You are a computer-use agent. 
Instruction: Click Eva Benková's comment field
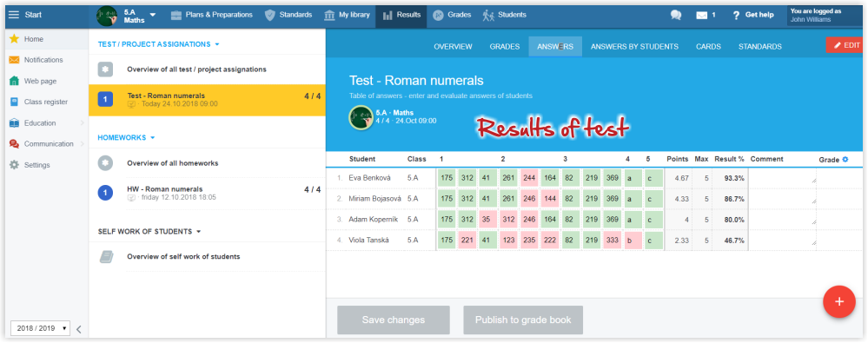tap(782, 178)
